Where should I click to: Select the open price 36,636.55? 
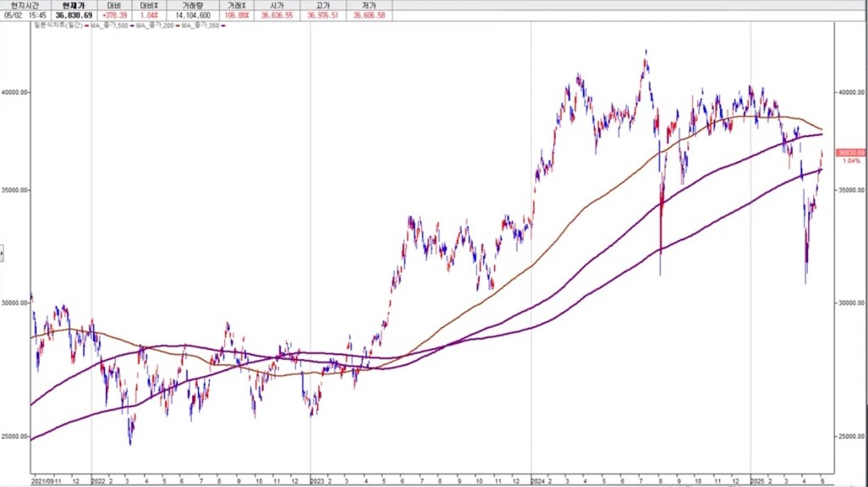click(277, 15)
